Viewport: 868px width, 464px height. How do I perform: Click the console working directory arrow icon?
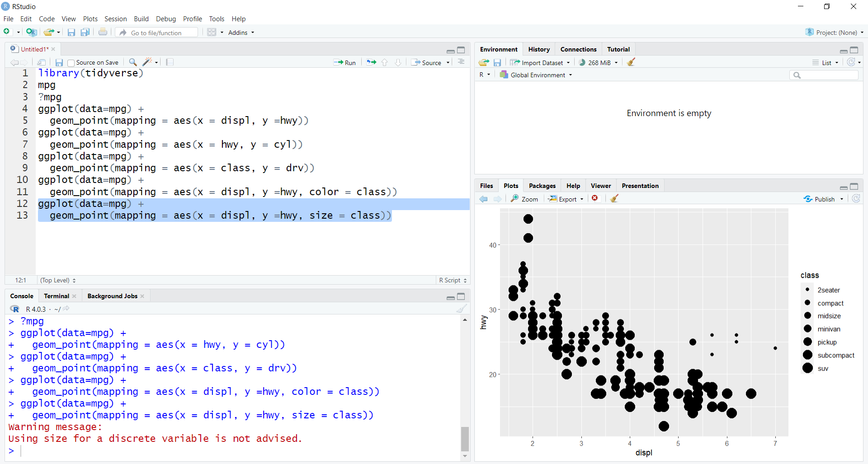click(66, 309)
